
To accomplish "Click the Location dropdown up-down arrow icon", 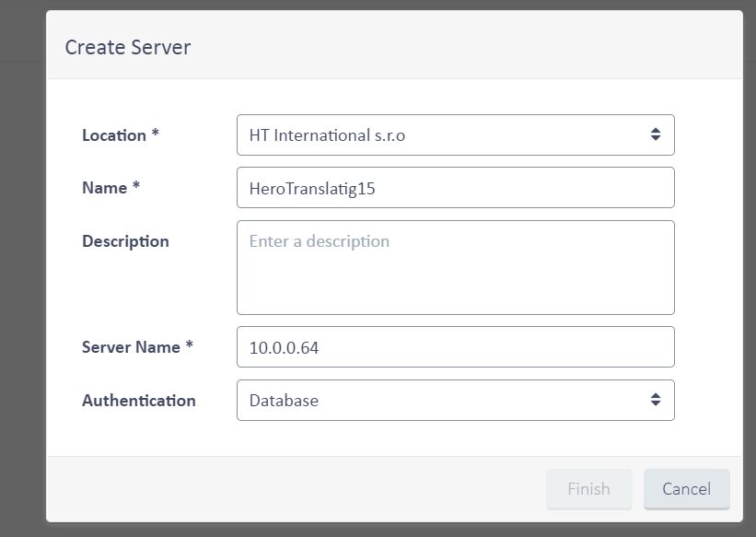I will point(656,134).
